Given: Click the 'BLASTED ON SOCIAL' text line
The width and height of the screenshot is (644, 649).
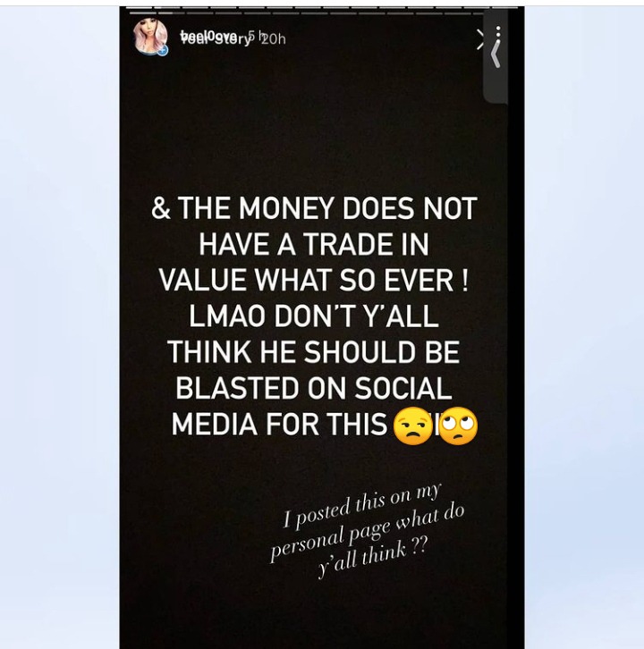Looking at the screenshot, I should (314, 388).
